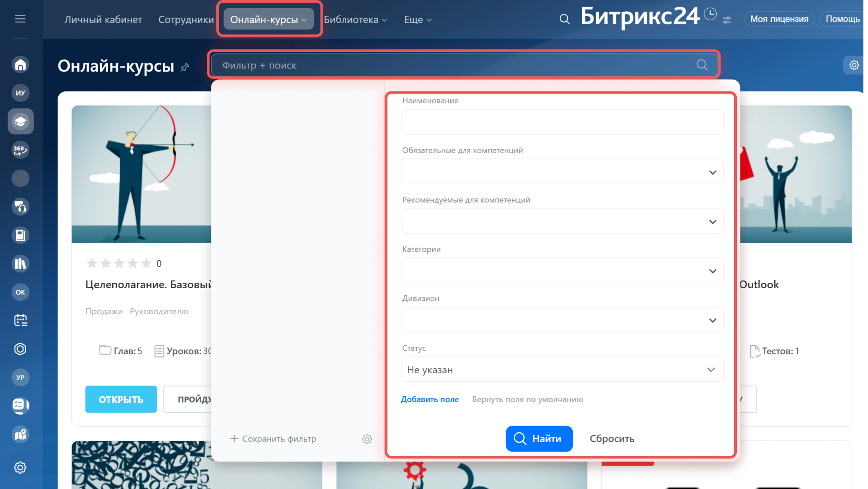Viewport: 868px width, 489px height.
Task: Click the top search magnifier icon
Action: (x=564, y=19)
